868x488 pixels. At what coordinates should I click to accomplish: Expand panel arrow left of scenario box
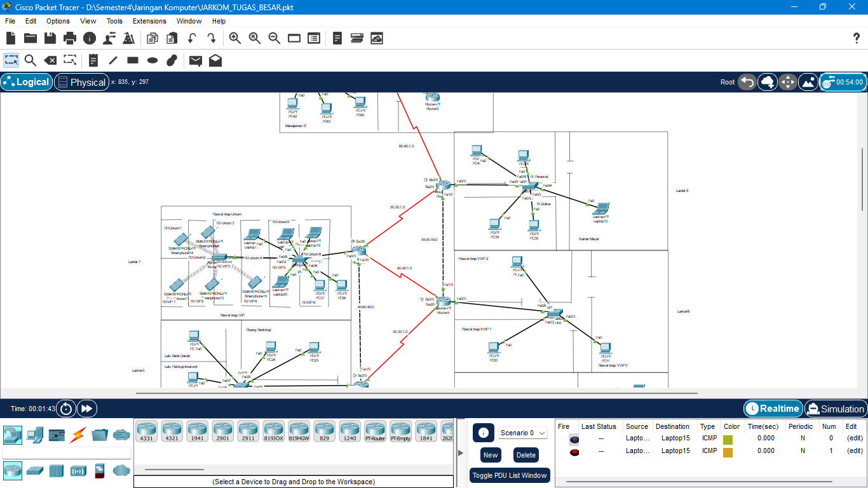click(x=461, y=452)
